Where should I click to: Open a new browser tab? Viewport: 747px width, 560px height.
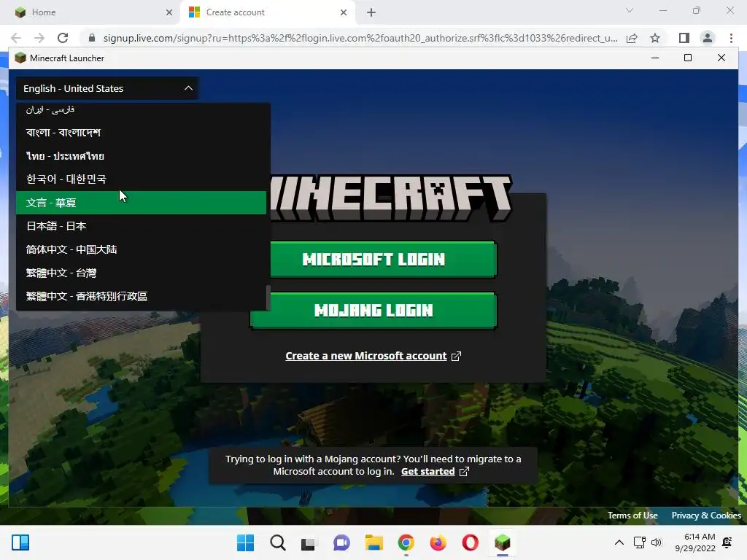click(x=371, y=12)
